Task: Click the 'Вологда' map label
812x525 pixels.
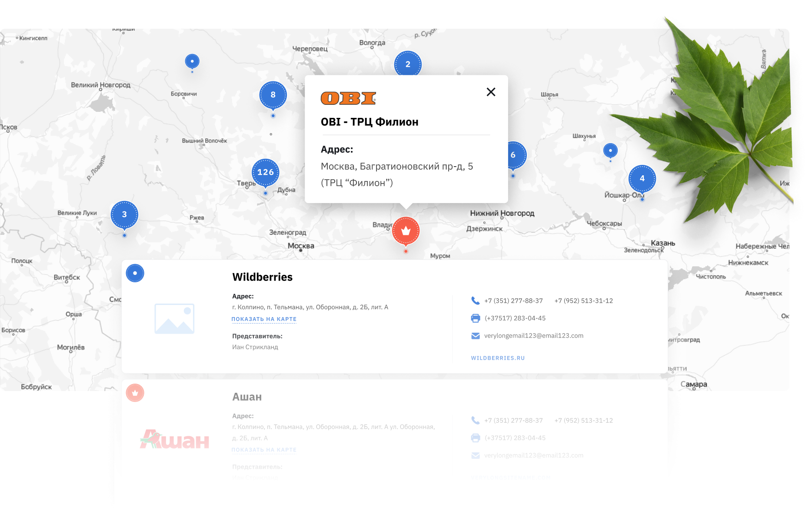Action: click(372, 43)
